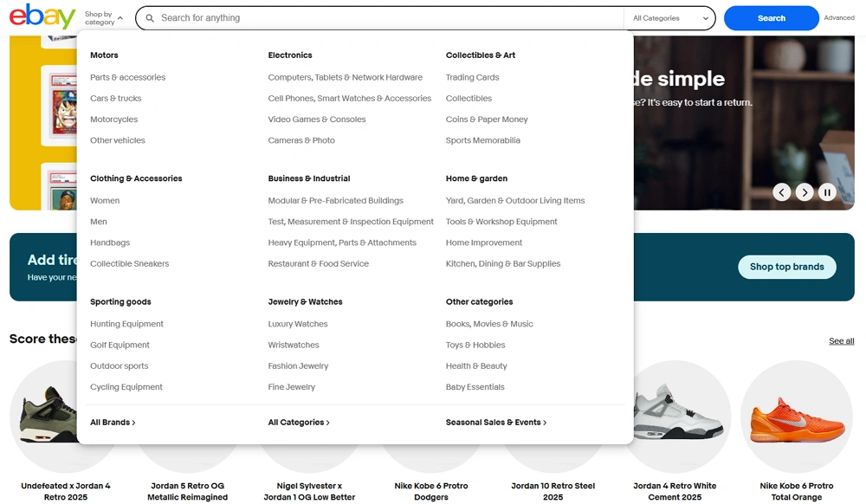This screenshot has width=866, height=504.
Task: Select Luxury Watches
Action: (298, 324)
